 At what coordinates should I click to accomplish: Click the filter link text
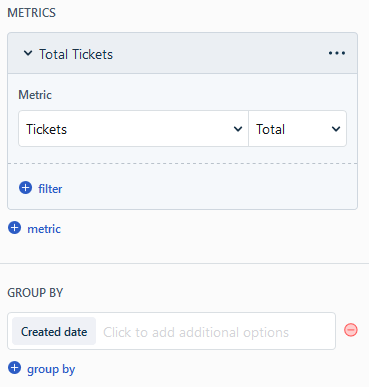tap(50, 189)
